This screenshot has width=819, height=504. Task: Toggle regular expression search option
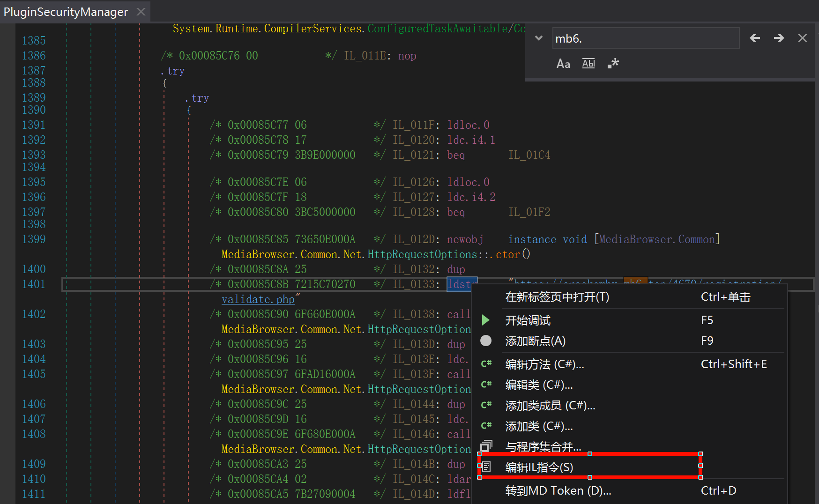click(613, 64)
